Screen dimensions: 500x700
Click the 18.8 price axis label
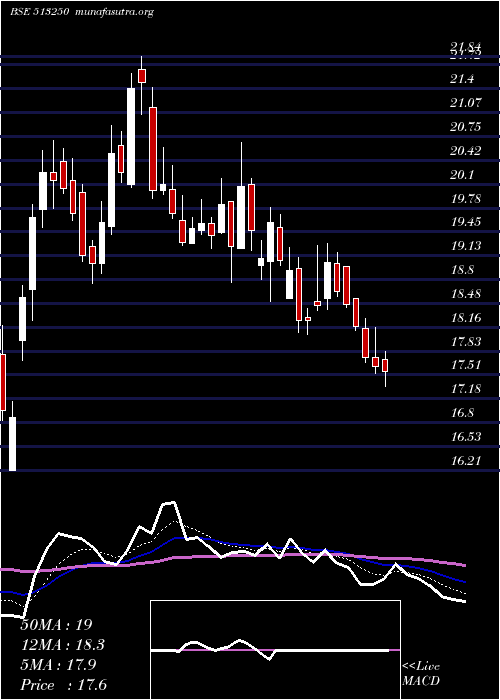462,270
